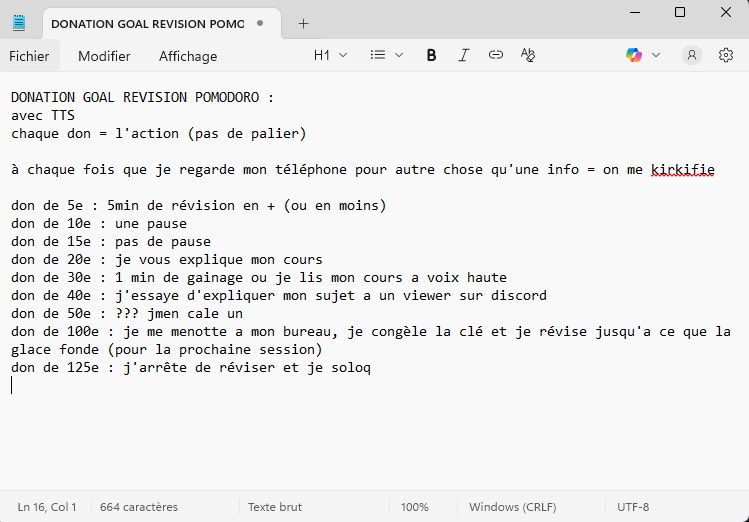The height and width of the screenshot is (522, 749).
Task: Open Copilot with the colorful icon
Action: (x=634, y=55)
